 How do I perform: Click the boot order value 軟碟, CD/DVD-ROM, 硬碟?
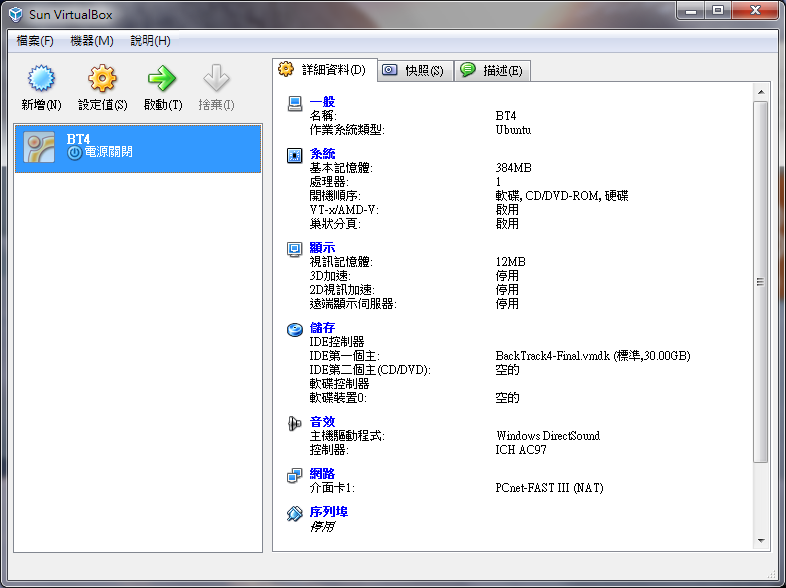pyautogui.click(x=561, y=196)
